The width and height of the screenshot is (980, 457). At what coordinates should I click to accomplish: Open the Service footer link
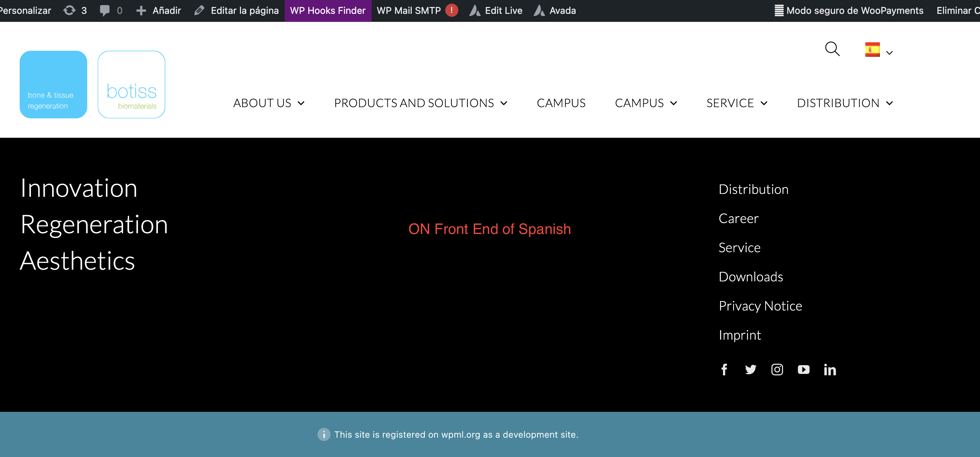tap(739, 247)
